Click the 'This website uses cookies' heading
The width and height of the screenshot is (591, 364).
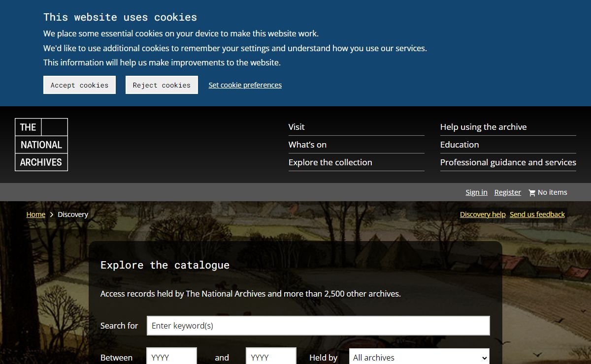coord(120,17)
